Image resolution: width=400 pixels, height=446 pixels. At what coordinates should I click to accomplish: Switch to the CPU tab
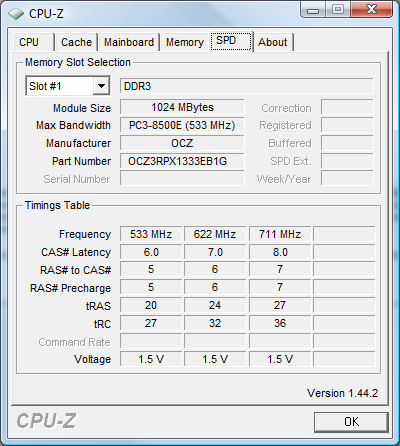(33, 42)
